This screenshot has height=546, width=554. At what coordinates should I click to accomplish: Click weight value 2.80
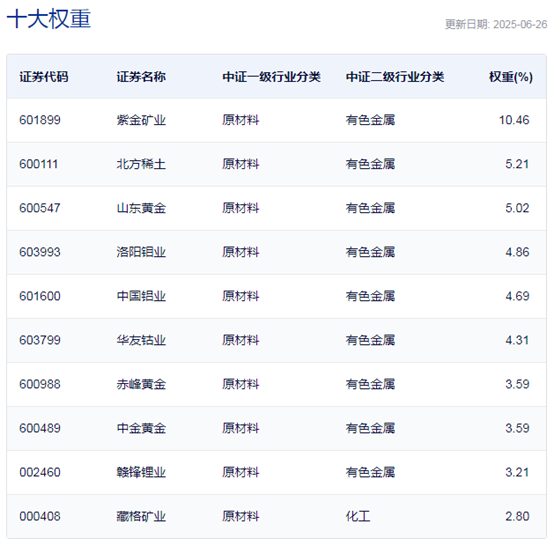coord(517,516)
